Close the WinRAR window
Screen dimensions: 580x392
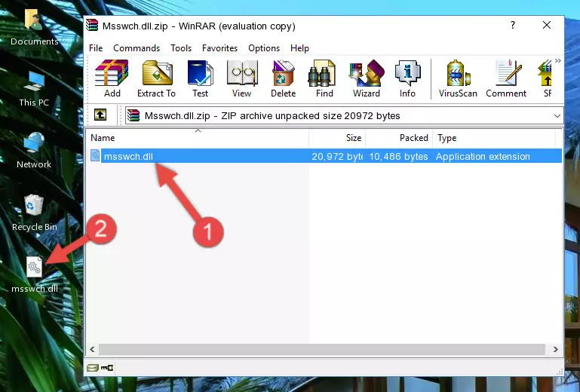pos(547,25)
